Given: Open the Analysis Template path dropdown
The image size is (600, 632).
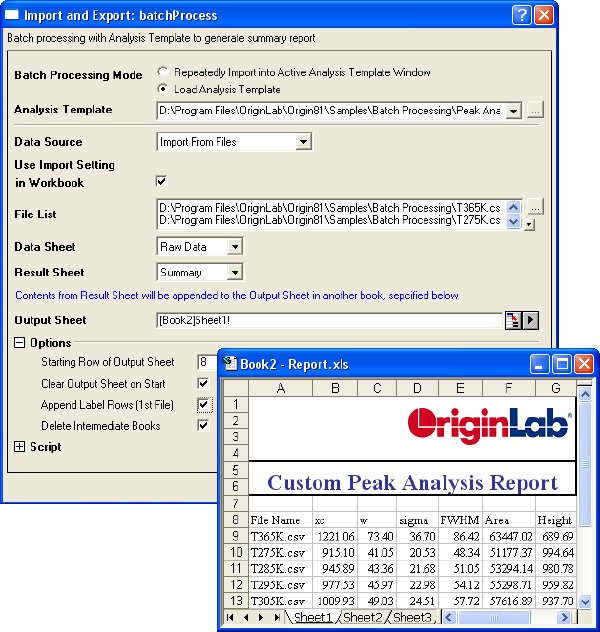Looking at the screenshot, I should click(x=514, y=110).
